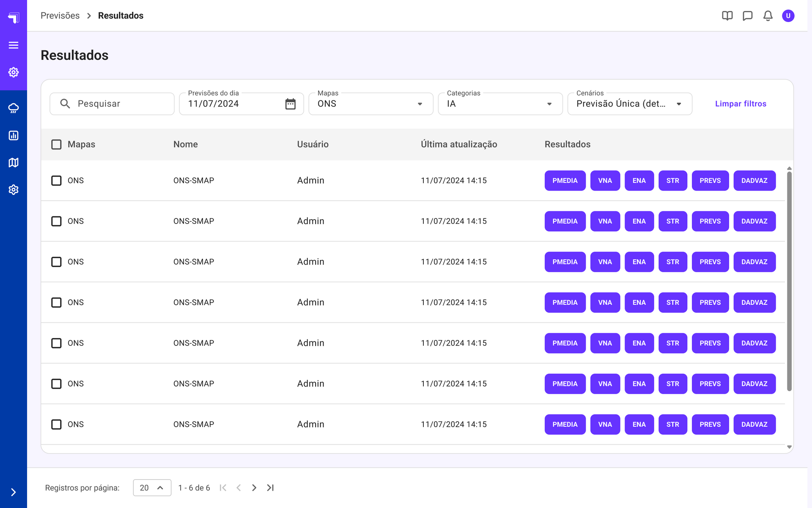This screenshot has height=508, width=812.
Task: Click the rain cloud forecast sidebar icon
Action: (x=14, y=108)
